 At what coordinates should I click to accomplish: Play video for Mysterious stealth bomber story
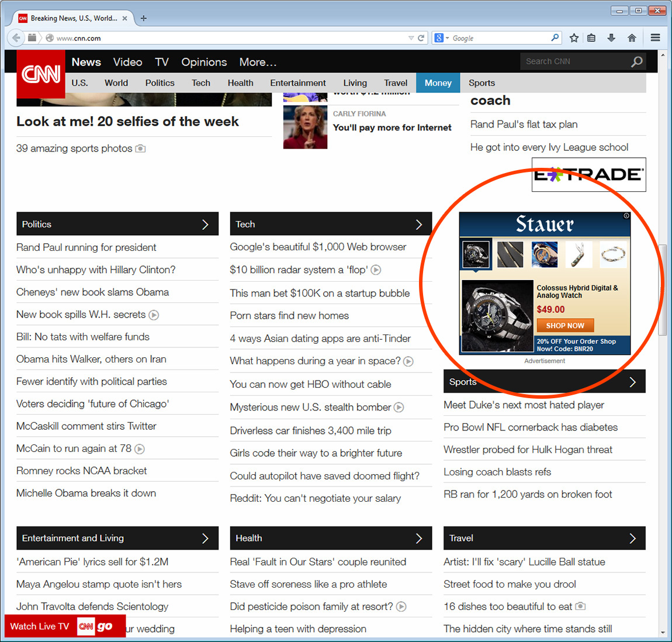[399, 408]
